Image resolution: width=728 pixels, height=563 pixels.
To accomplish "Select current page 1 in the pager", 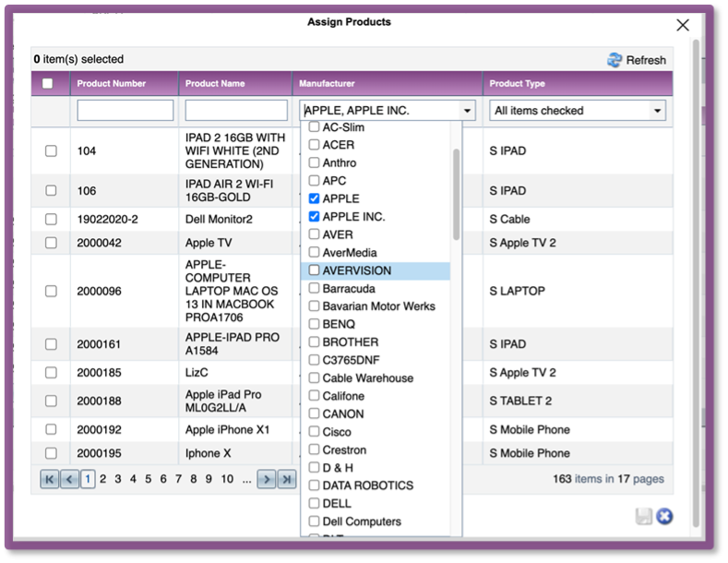I will [88, 479].
